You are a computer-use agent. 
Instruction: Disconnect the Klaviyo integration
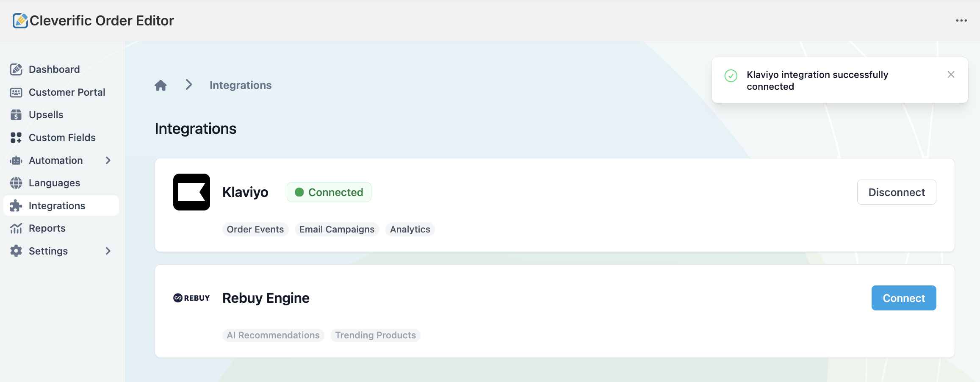[897, 192]
